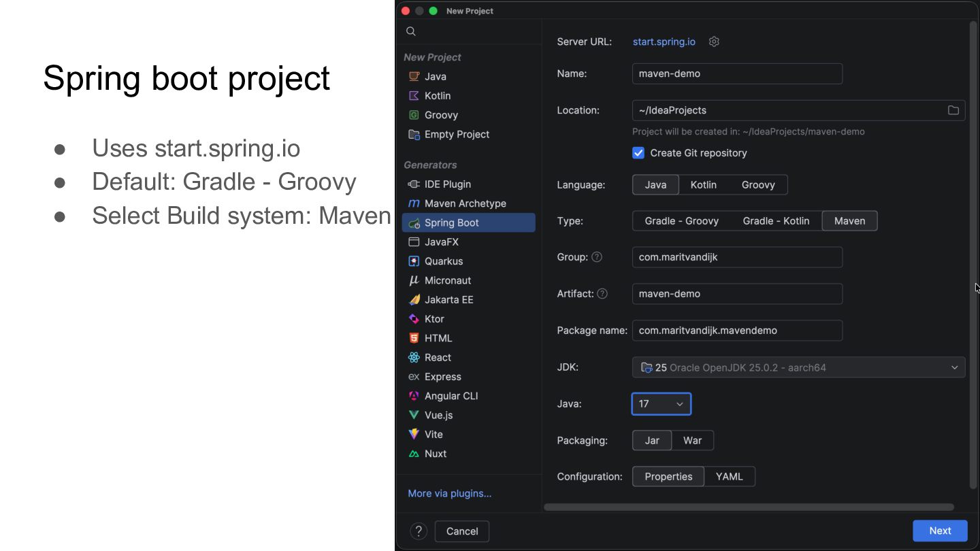Pick the Maven Archetype generator icon

tap(414, 203)
